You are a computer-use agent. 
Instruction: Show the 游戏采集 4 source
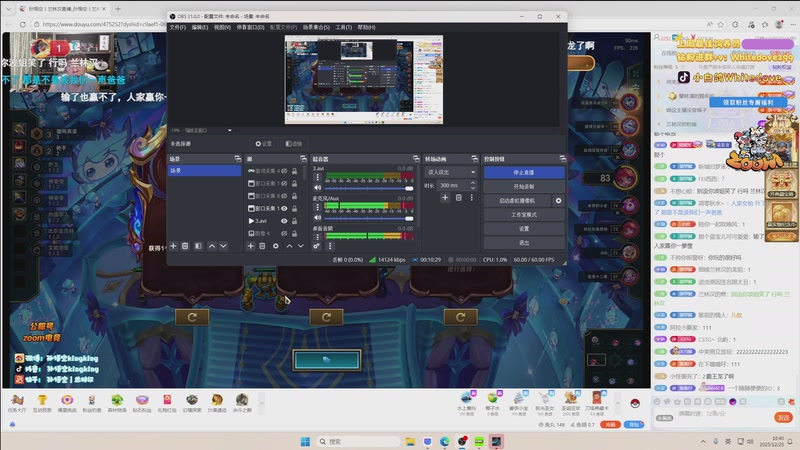click(284, 171)
